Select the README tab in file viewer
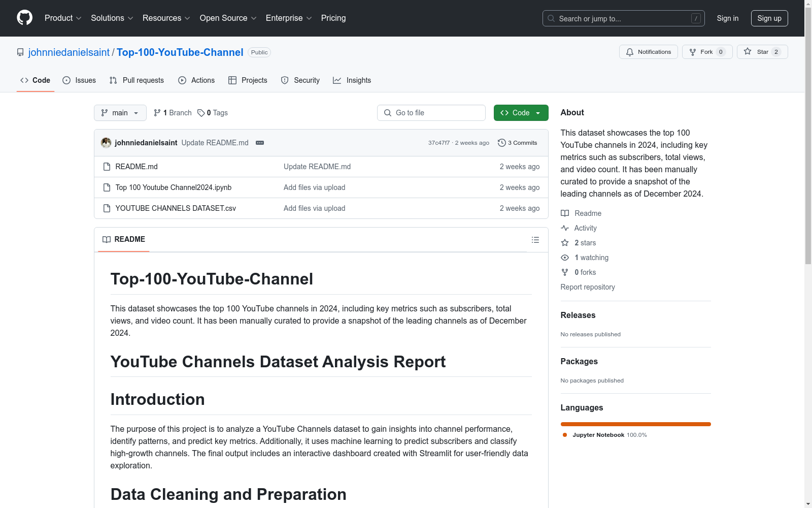Viewport: 812px width, 508px height. click(x=124, y=239)
